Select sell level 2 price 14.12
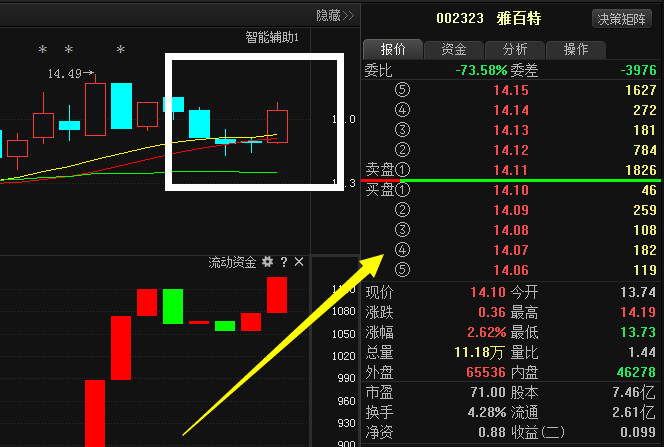The image size is (664, 447). tap(511, 150)
